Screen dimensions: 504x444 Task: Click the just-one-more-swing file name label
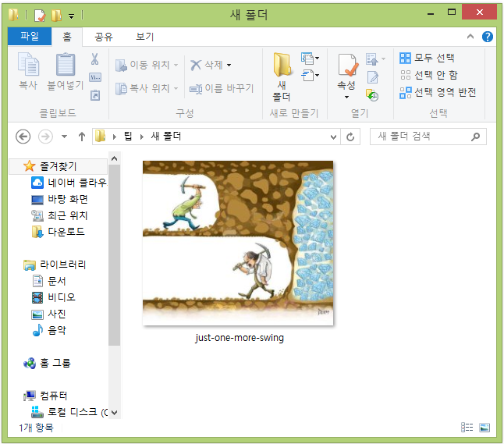click(240, 338)
